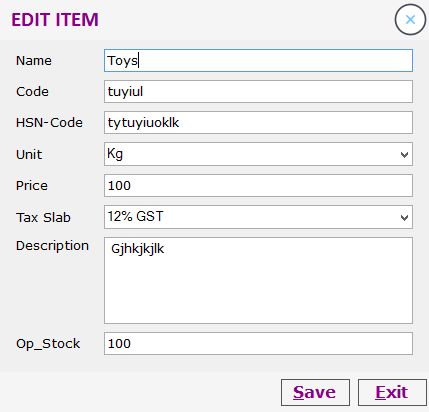Click the Unit combo box showing Kg

coord(258,154)
